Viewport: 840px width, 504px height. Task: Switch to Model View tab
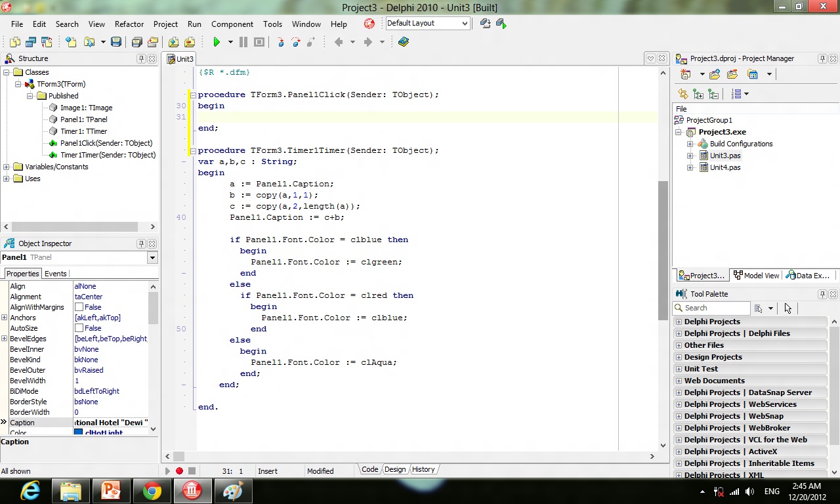pyautogui.click(x=757, y=276)
